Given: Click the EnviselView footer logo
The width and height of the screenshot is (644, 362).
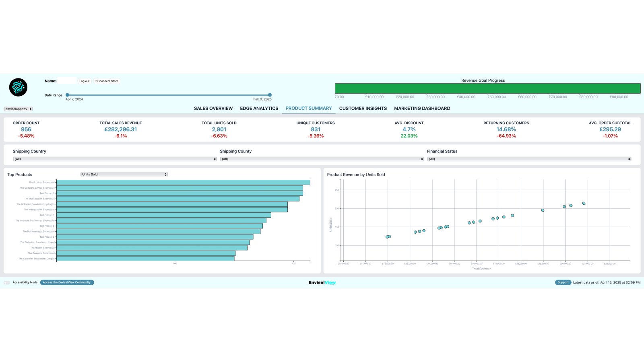Looking at the screenshot, I should tap(322, 282).
